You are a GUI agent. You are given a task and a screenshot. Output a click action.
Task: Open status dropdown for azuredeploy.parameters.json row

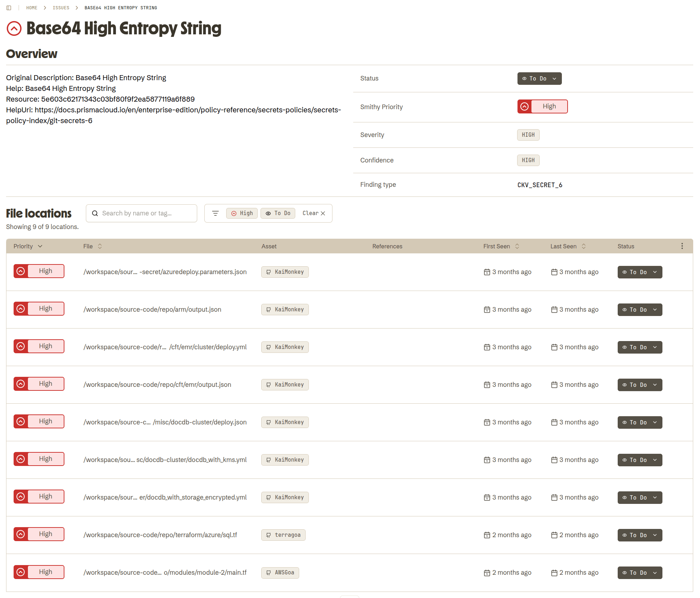pos(640,272)
